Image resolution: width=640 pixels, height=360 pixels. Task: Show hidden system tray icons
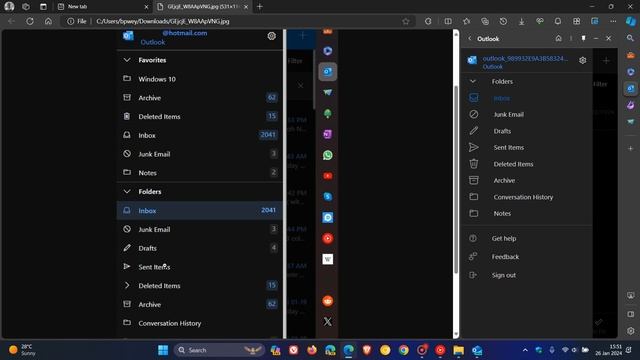click(x=525, y=350)
